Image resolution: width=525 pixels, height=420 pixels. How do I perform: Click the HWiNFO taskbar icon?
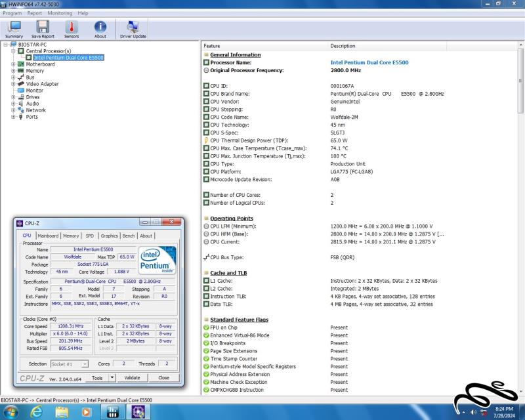click(112, 411)
